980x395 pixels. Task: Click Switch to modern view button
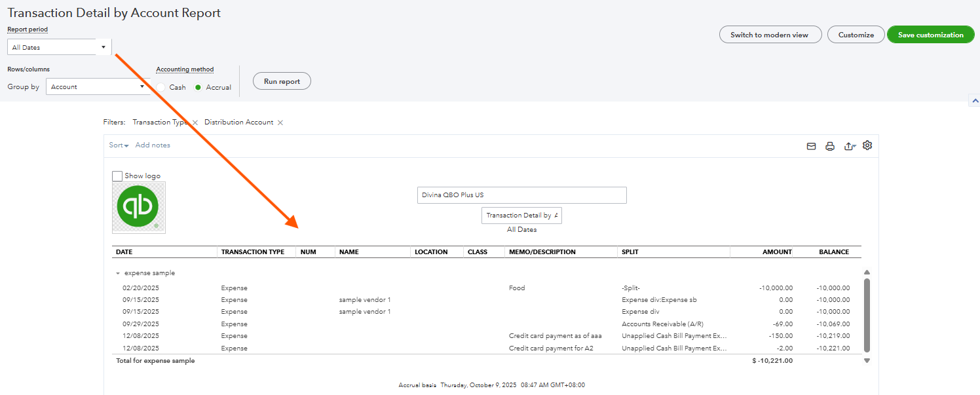click(x=770, y=35)
